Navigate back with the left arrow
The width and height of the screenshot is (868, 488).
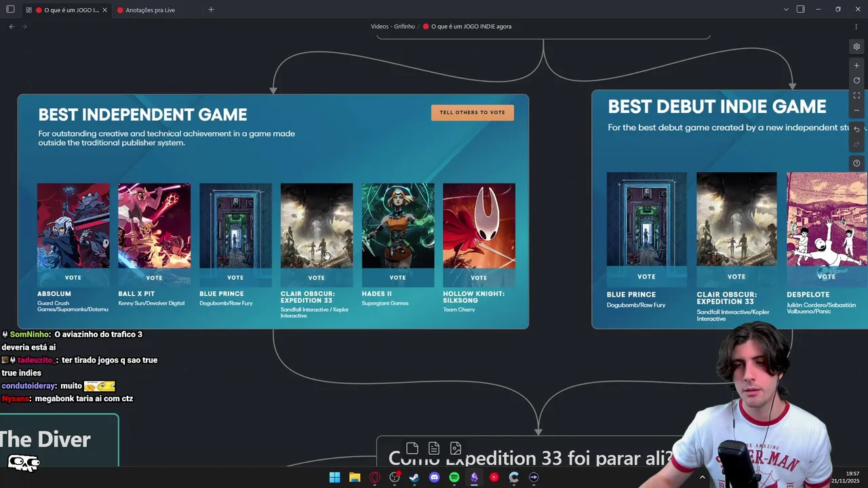(12, 26)
